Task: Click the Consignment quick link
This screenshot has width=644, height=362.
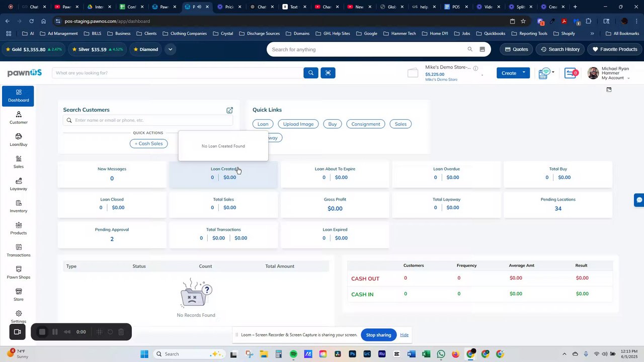Action: [x=366, y=124]
